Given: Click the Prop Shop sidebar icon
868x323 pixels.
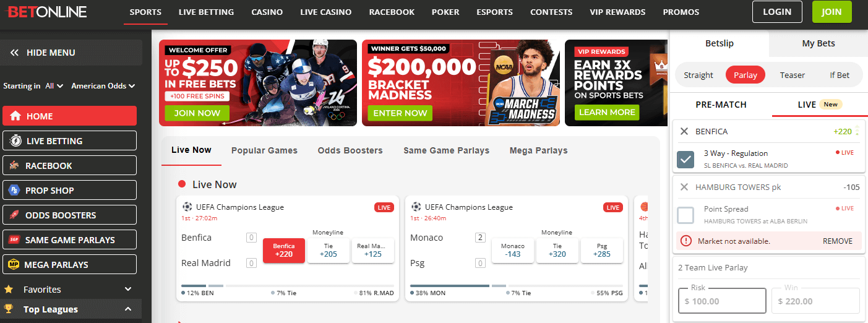Looking at the screenshot, I should (14, 191).
